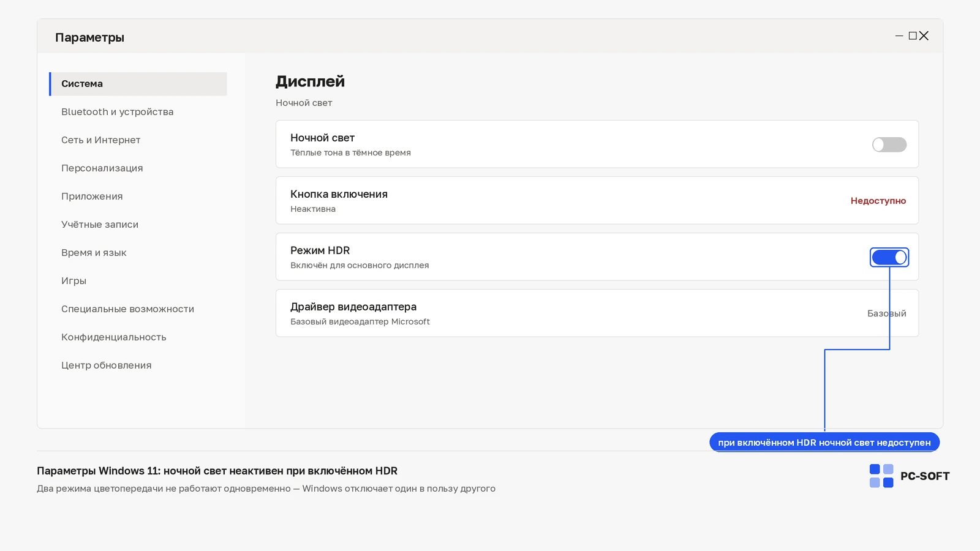980x551 pixels.
Task: Maximize the Параметры window
Action: 913,36
